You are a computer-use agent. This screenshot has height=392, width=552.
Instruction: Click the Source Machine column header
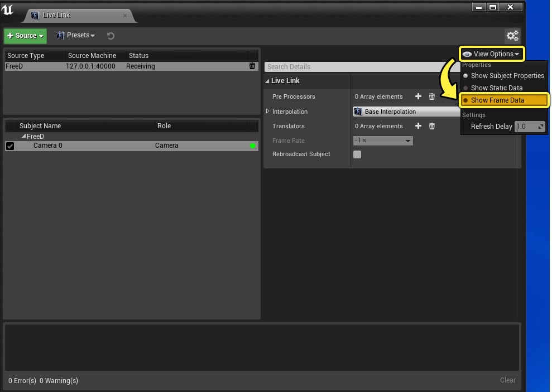96,56
